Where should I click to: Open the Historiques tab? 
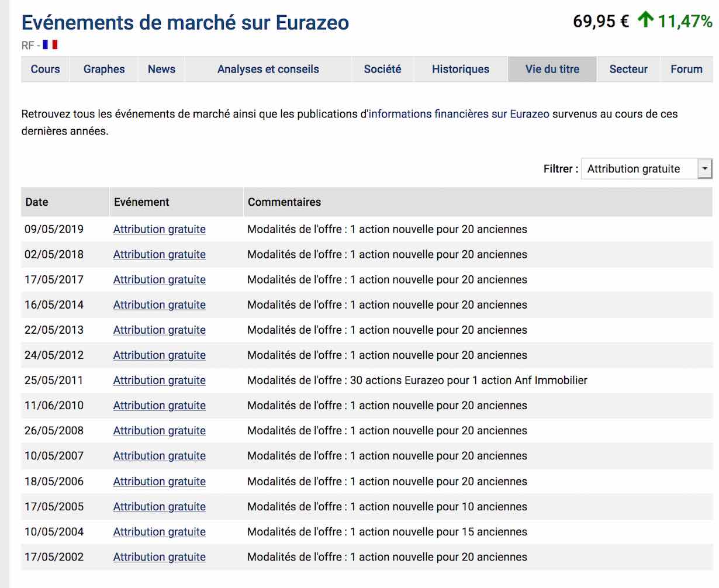461,69
